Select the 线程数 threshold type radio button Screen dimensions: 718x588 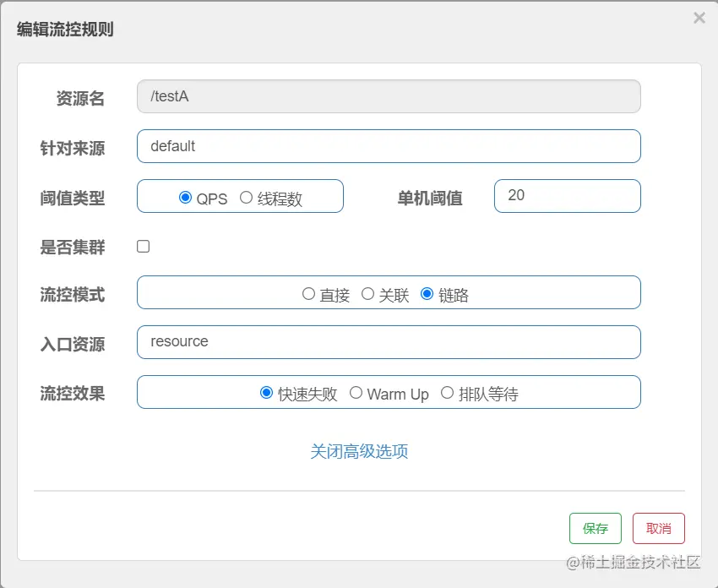click(x=246, y=198)
